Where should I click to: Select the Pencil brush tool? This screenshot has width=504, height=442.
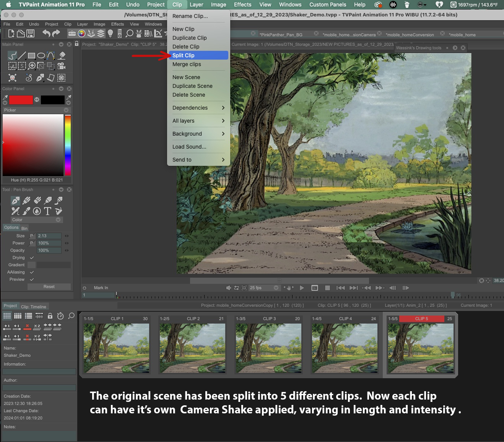(x=26, y=200)
